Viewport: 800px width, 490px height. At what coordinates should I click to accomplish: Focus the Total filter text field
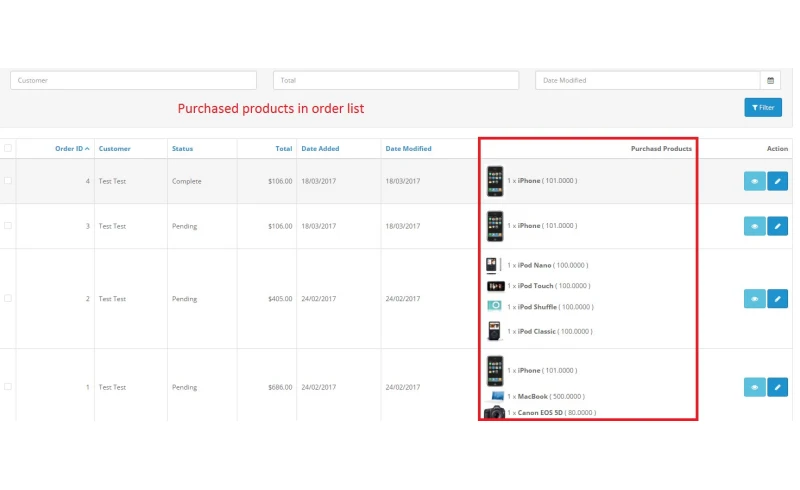point(396,80)
